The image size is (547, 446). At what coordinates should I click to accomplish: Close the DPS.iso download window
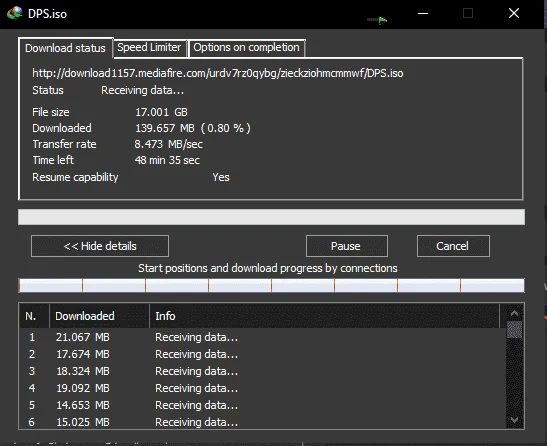[x=514, y=14]
